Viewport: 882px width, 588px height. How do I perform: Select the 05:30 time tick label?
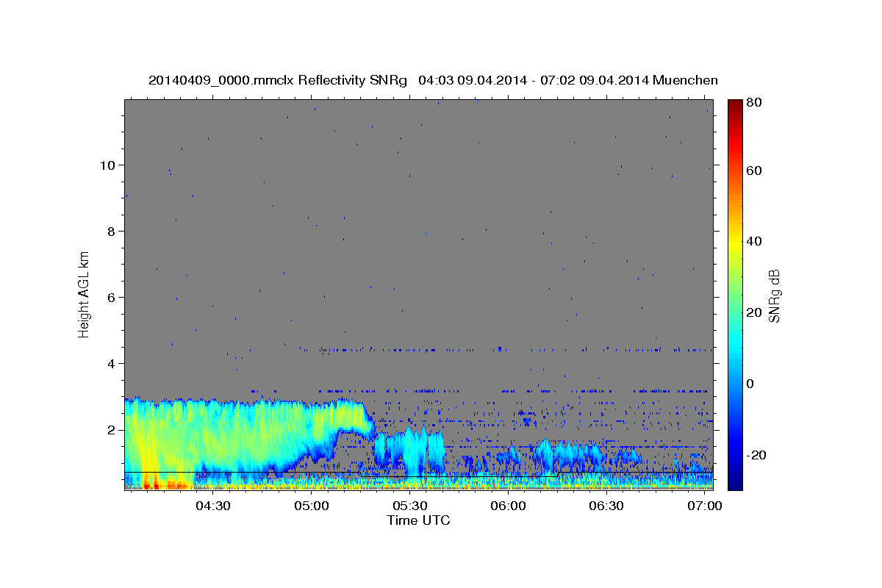point(410,506)
